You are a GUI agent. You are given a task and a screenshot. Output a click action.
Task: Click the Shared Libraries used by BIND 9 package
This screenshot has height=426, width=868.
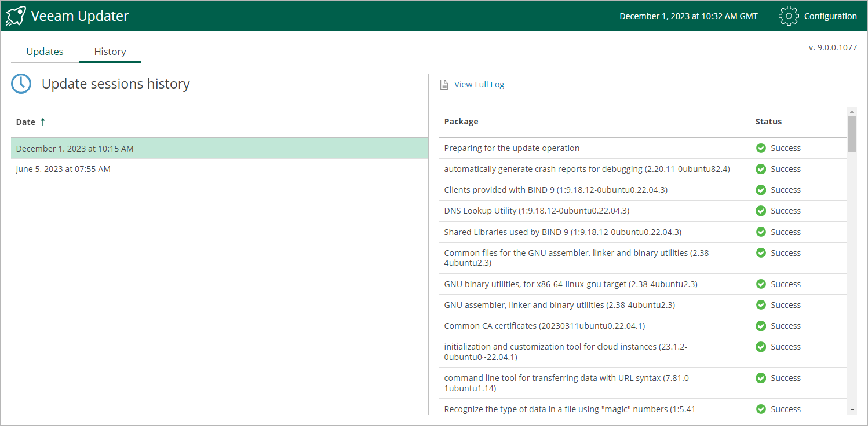563,232
